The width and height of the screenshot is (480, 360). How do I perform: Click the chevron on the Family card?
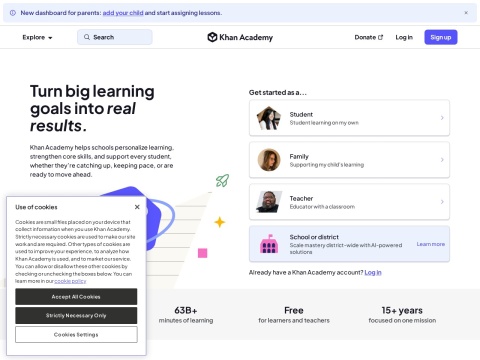442,160
